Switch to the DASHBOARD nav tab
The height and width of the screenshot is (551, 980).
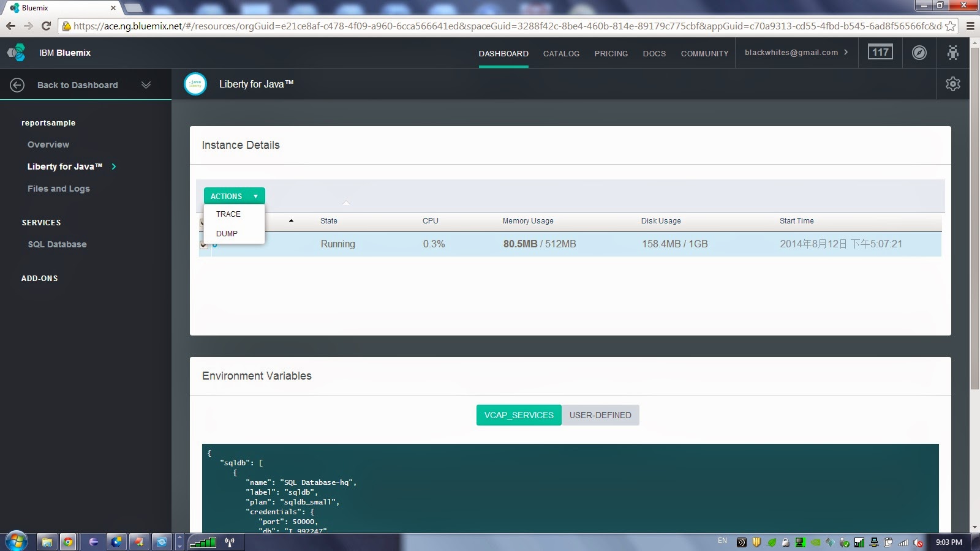click(x=503, y=54)
